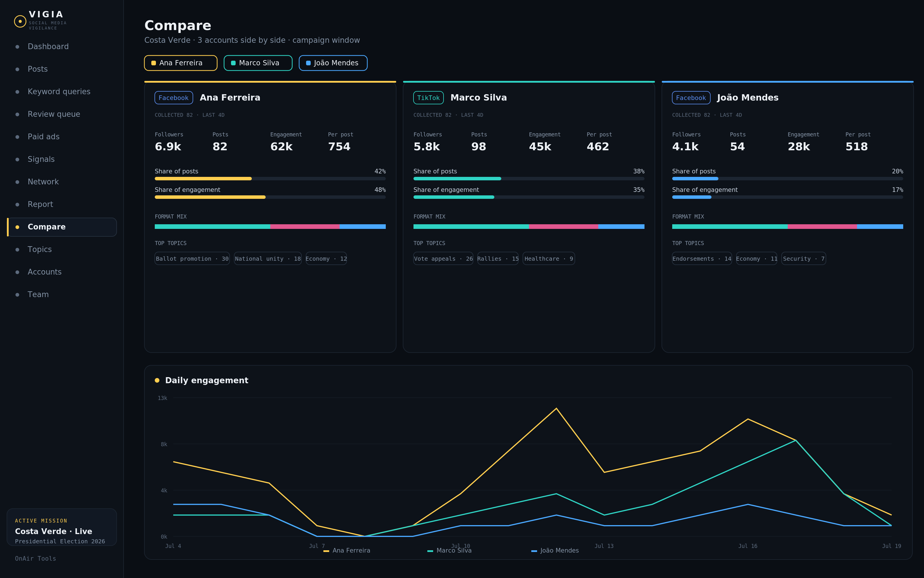Click the Ana Ferreira legend entry below chart

347,551
